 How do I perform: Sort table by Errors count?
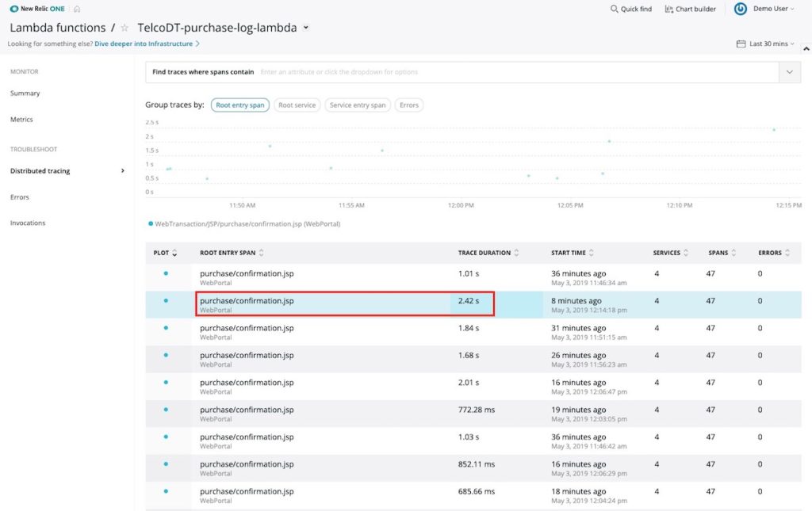(x=787, y=253)
